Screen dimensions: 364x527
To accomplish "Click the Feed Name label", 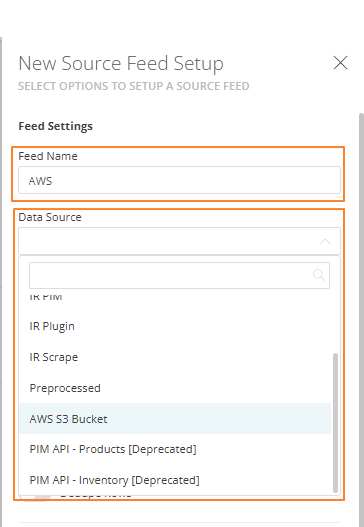I will (48, 156).
